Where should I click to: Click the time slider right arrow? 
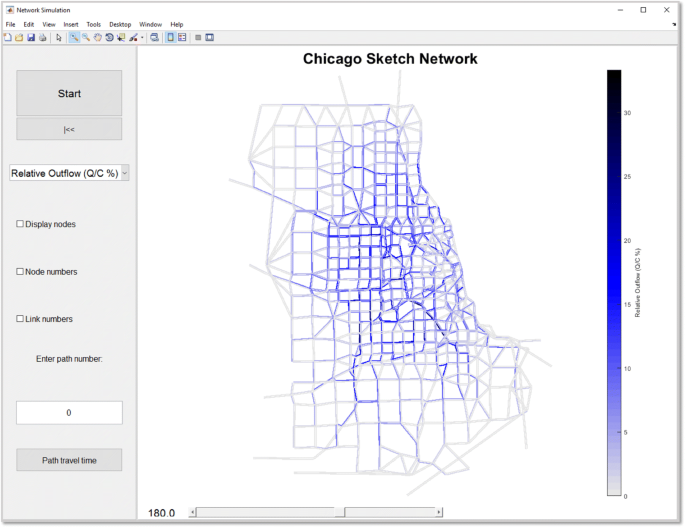tap(439, 512)
